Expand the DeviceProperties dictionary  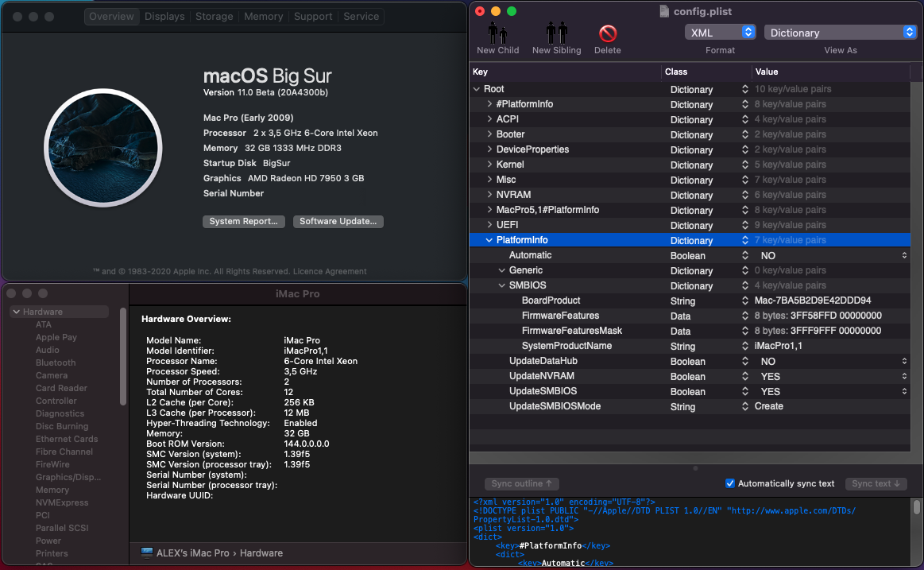click(x=489, y=149)
